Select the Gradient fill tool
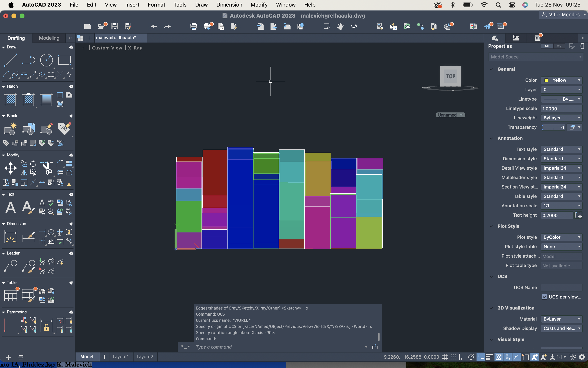588x368 pixels. tap(46, 99)
